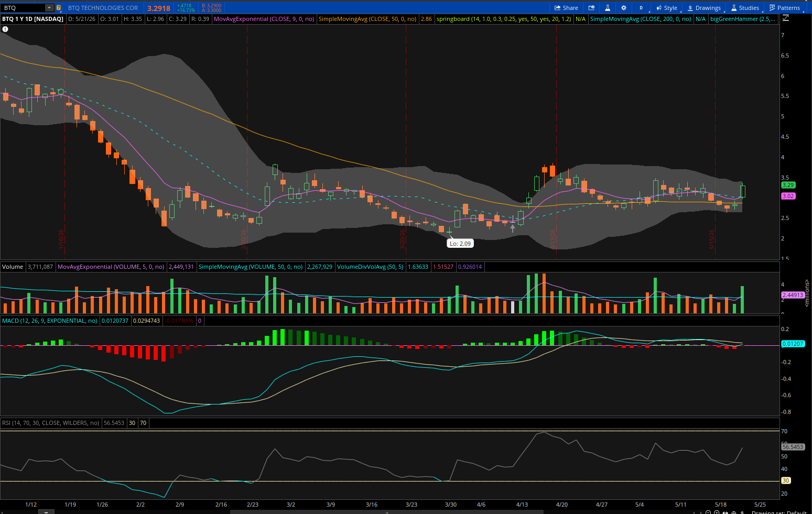Select the MovAvgExponential (CLOSE, 9, 0, no) study label

264,19
